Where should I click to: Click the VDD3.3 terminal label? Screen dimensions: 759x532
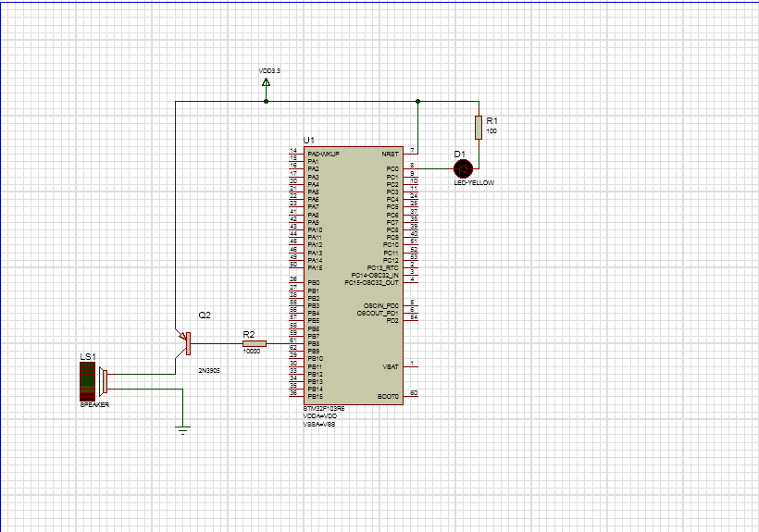269,70
